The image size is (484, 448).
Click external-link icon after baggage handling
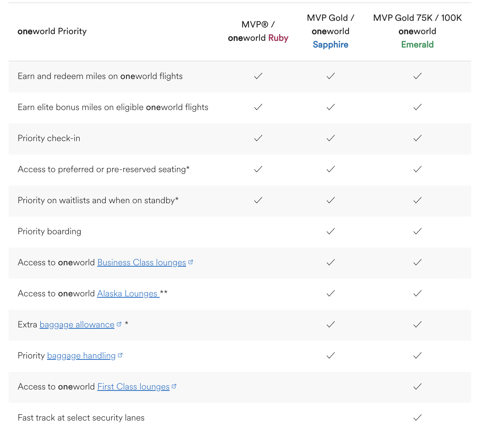(120, 355)
